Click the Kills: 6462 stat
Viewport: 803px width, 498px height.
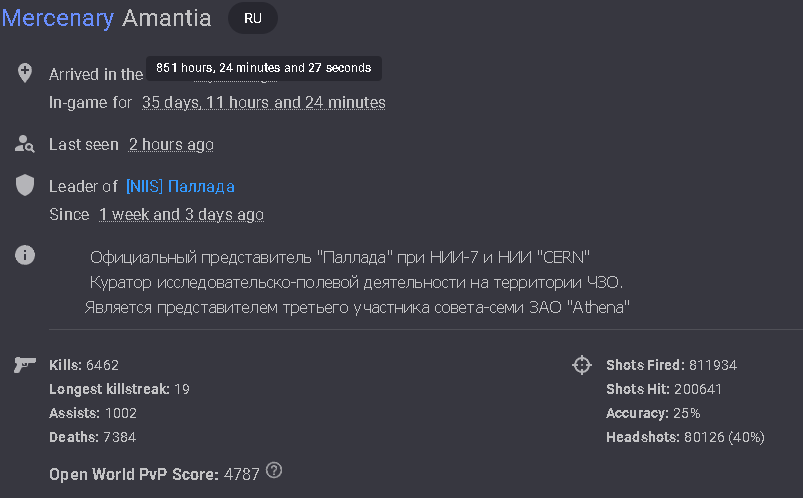84,365
